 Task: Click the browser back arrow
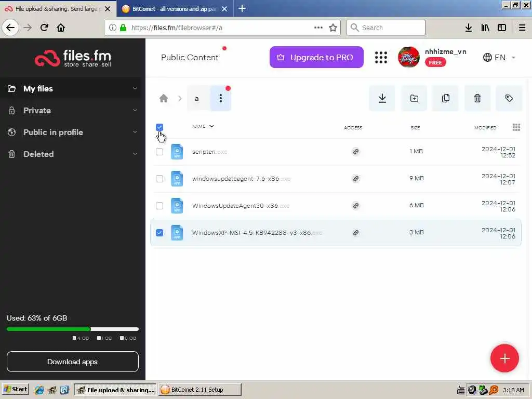point(10,28)
